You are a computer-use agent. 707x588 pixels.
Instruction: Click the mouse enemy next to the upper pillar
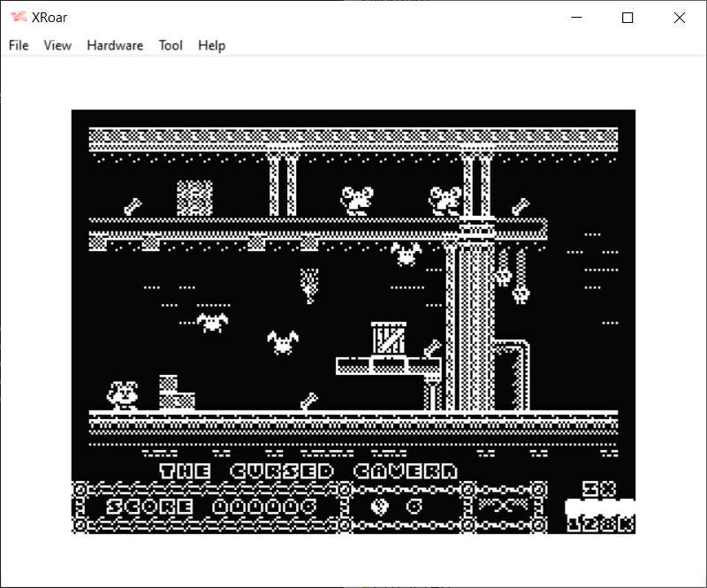click(x=446, y=200)
